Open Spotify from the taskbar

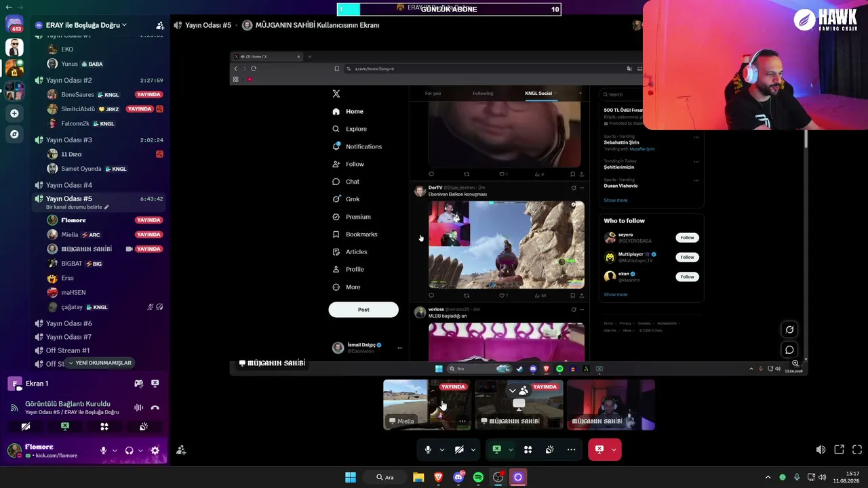click(x=478, y=477)
